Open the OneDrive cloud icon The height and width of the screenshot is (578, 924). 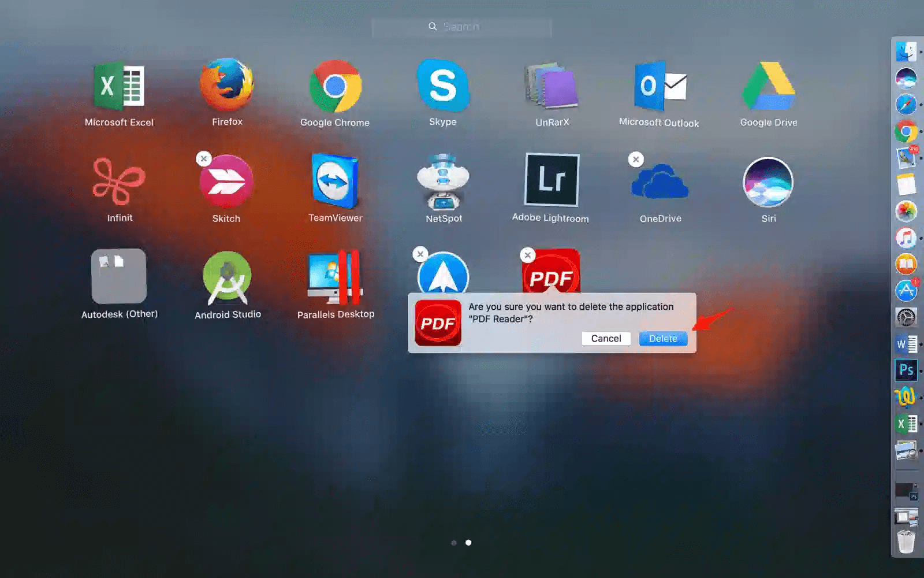tap(660, 181)
